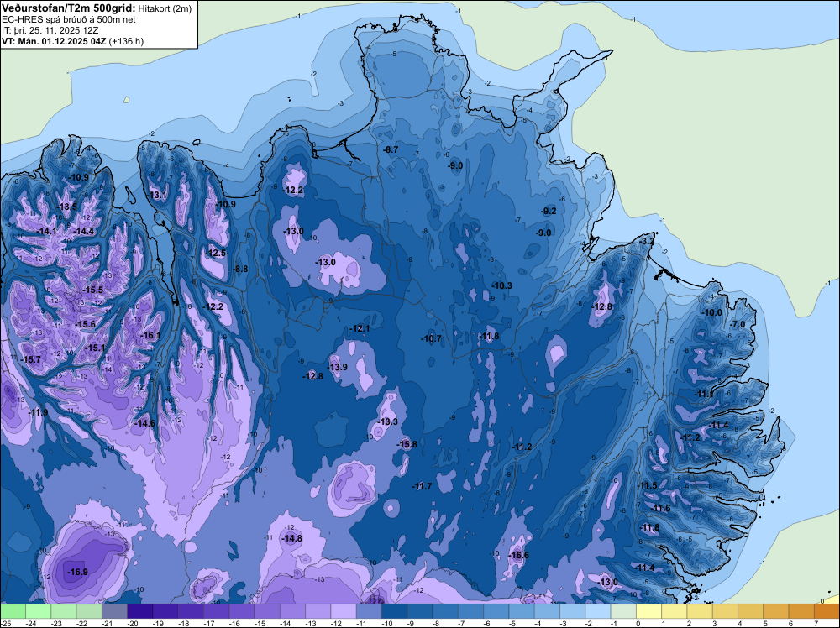
Task: Select the -15.6 temperature label
Action: [x=85, y=324]
